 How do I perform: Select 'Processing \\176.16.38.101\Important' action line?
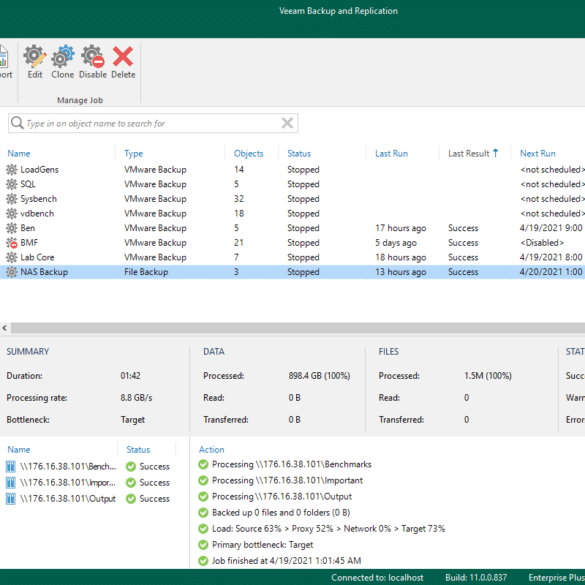287,481
